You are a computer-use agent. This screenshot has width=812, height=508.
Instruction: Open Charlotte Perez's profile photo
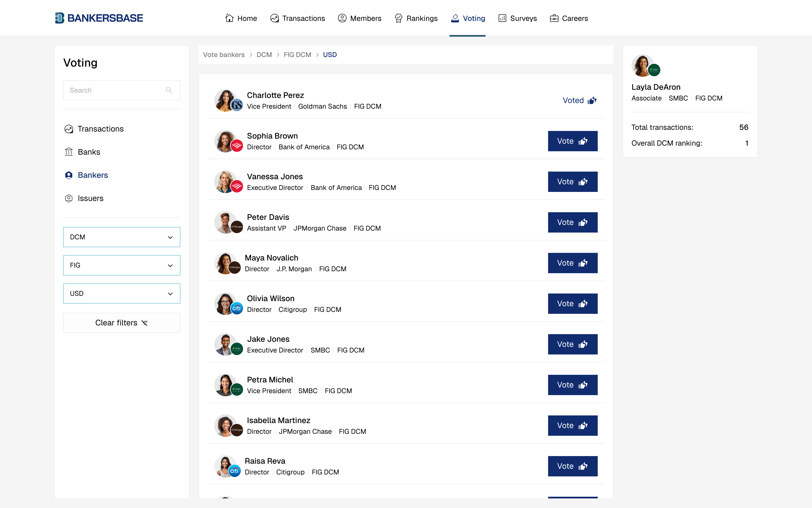click(226, 100)
